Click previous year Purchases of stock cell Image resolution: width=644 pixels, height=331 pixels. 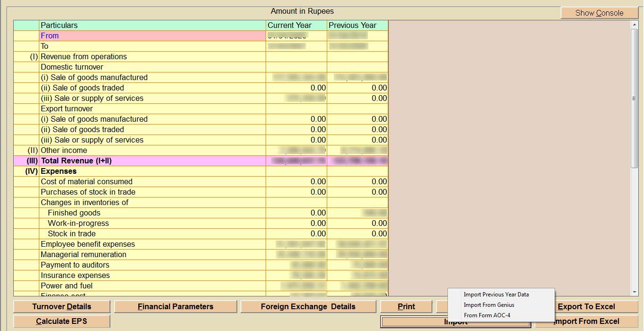tap(358, 192)
